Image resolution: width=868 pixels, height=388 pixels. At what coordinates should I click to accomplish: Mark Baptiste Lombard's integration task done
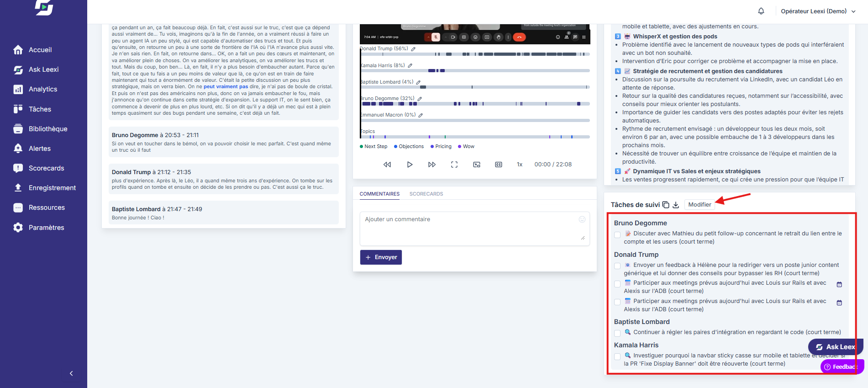tap(617, 333)
